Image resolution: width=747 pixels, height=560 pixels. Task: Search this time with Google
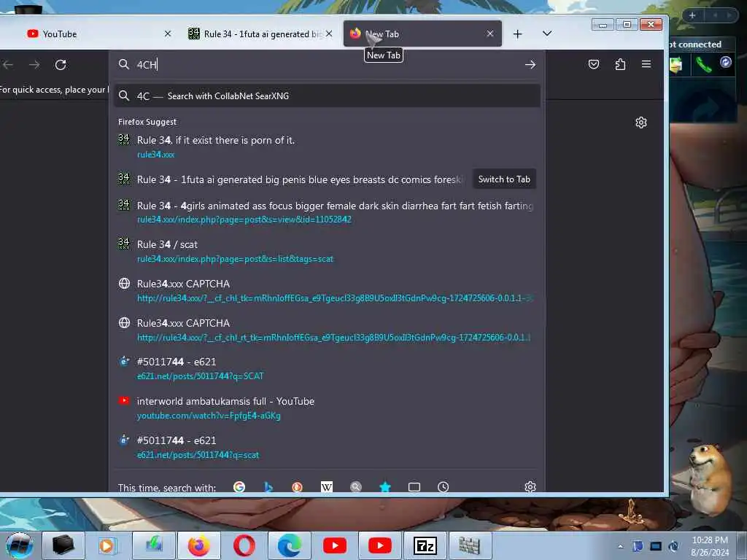pyautogui.click(x=239, y=486)
